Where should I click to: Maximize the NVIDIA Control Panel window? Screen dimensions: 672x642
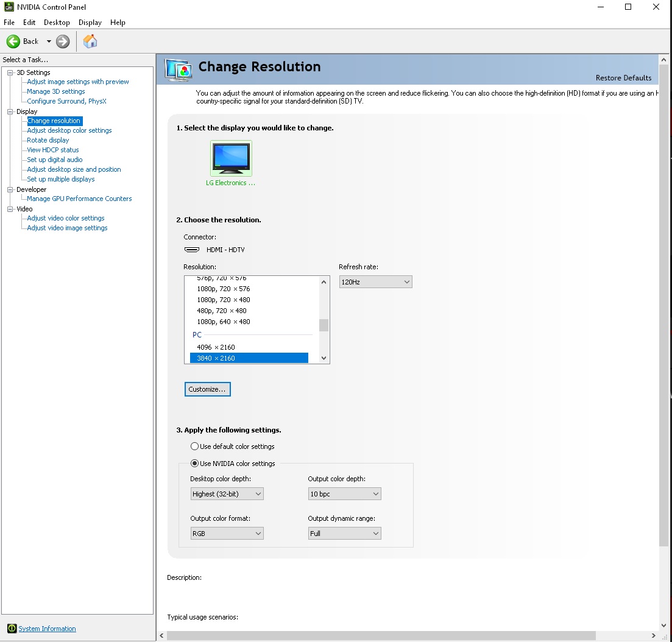click(628, 7)
